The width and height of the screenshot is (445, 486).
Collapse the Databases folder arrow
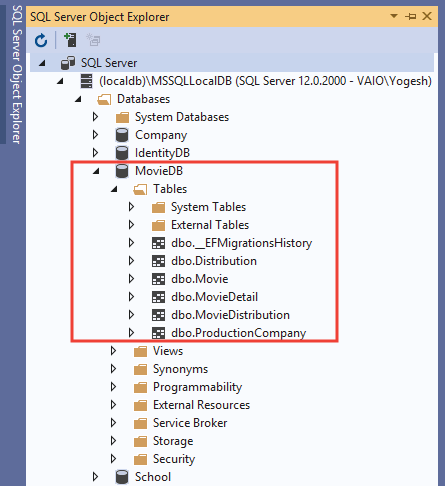tap(78, 99)
